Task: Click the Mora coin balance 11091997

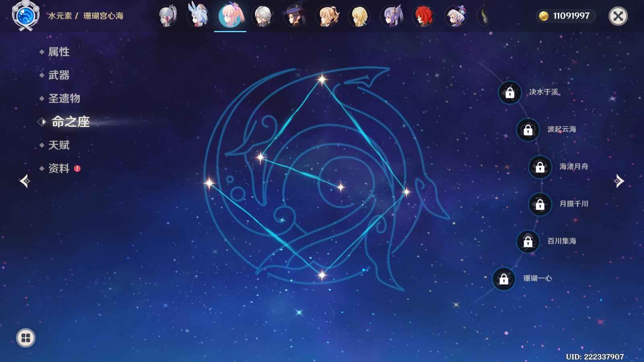Action: click(x=566, y=16)
